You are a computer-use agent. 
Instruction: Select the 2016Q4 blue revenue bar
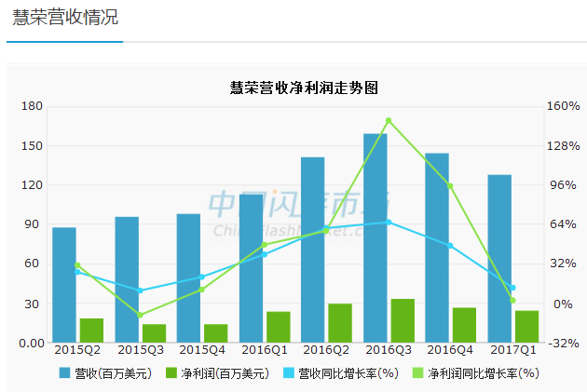pyautogui.click(x=437, y=248)
